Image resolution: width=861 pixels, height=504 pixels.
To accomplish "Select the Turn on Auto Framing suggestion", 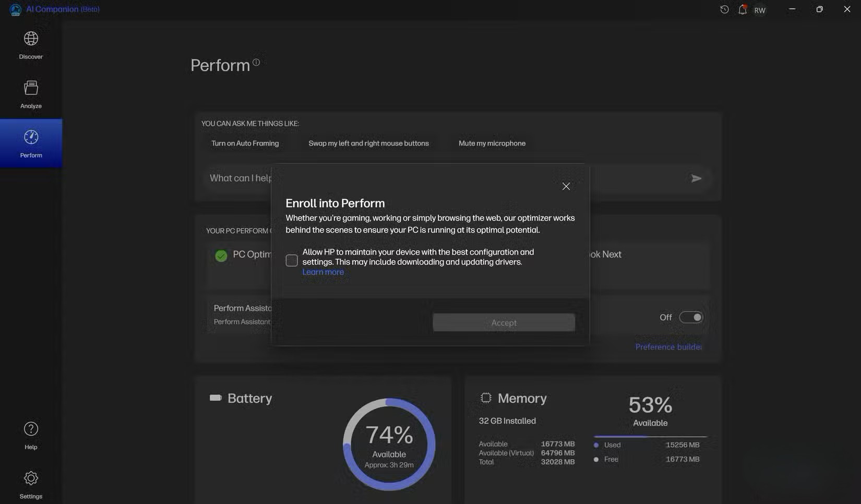I will point(245,143).
